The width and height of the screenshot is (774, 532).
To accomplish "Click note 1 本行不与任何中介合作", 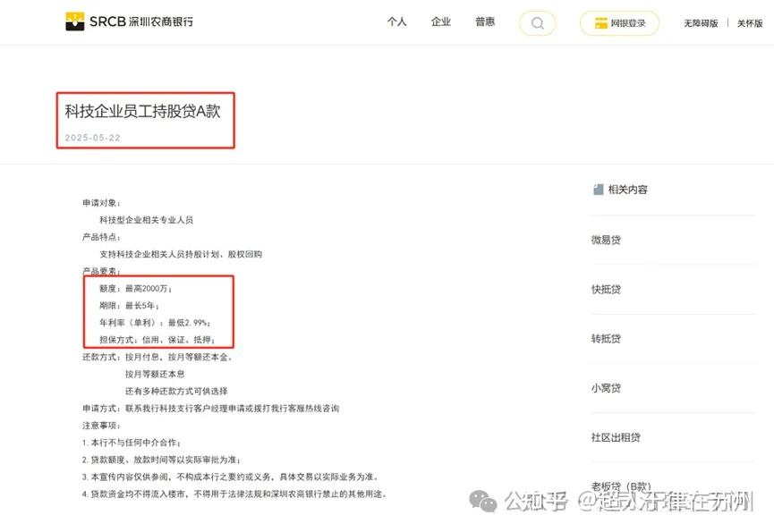I will [x=132, y=443].
